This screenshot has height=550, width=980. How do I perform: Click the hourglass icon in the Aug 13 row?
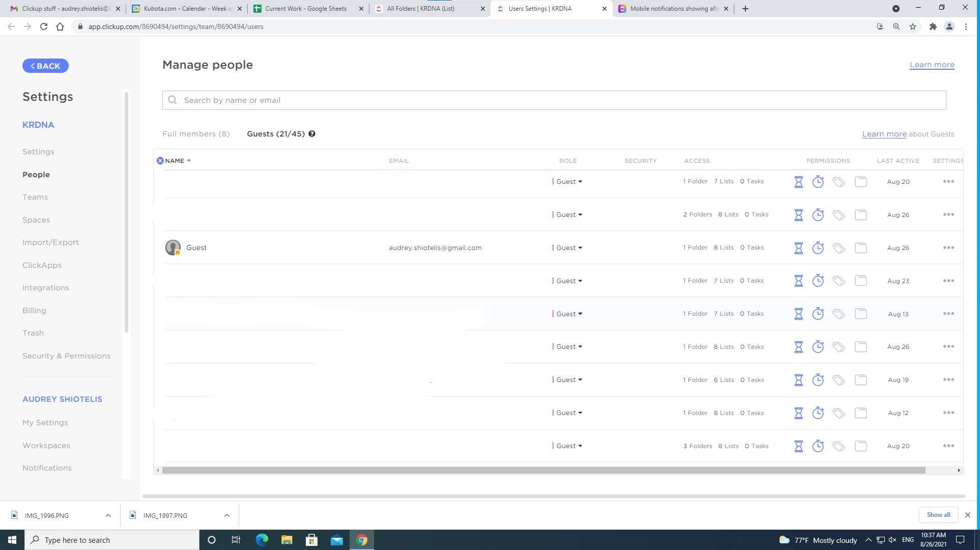798,314
